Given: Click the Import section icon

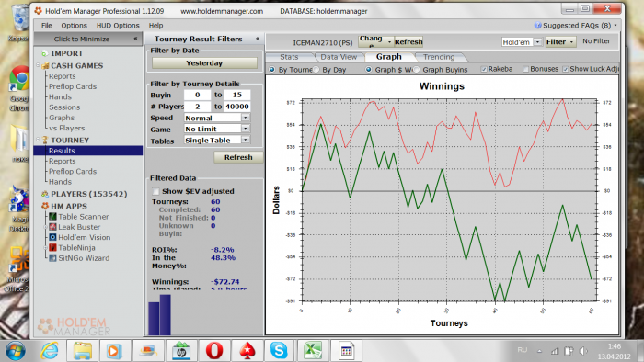Looking at the screenshot, I should (44, 53).
